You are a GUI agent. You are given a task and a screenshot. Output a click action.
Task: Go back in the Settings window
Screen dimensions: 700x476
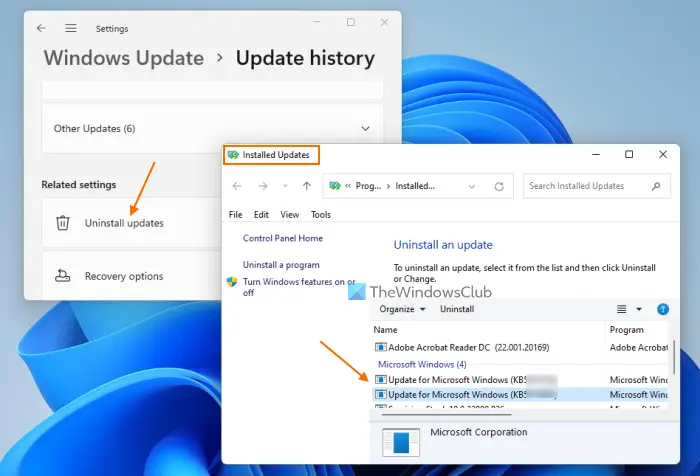point(42,28)
